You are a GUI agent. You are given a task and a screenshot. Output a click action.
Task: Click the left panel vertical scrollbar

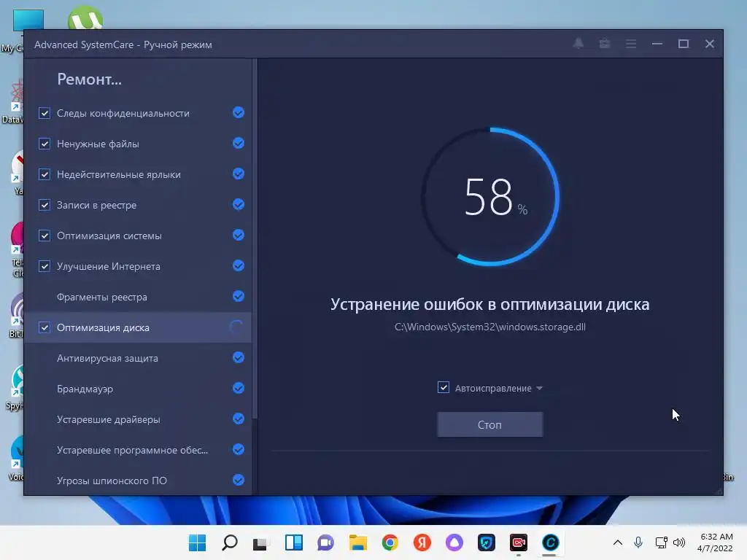255,238
